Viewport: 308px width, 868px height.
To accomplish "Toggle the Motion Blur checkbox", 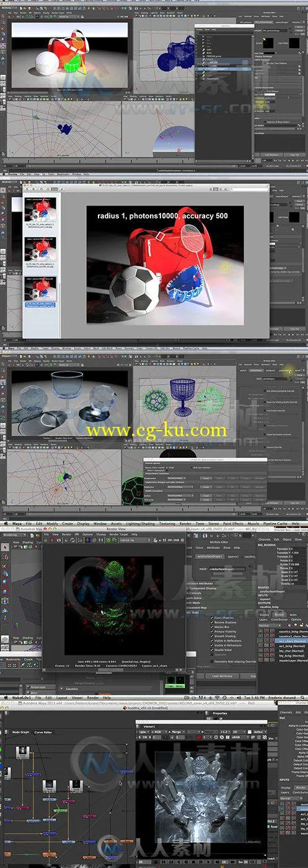I will pos(212,627).
